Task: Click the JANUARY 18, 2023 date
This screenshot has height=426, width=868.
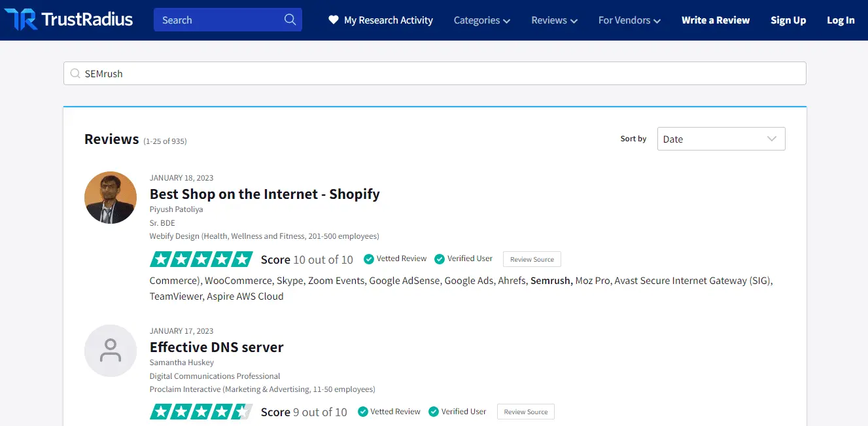Action: click(181, 178)
